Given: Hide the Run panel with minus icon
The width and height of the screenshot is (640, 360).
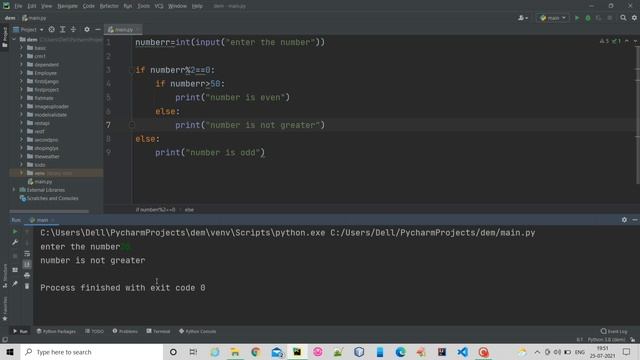Looking at the screenshot, I should 635,220.
